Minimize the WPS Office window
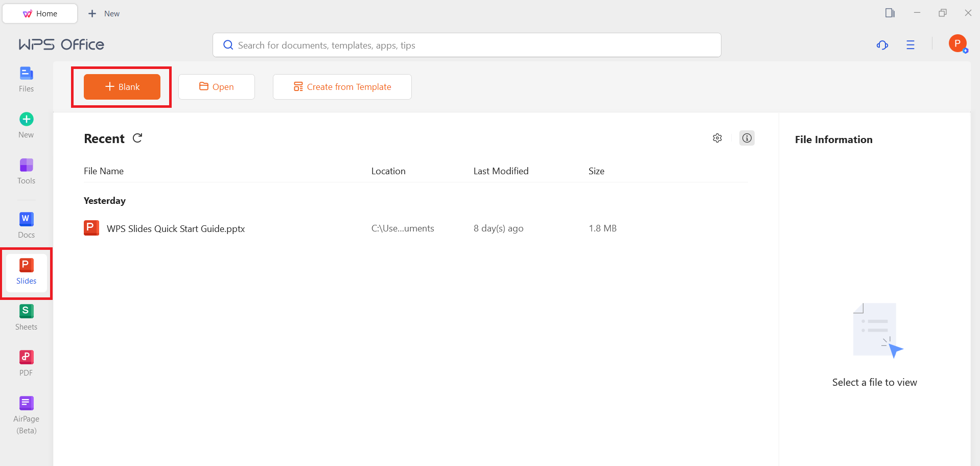The height and width of the screenshot is (466, 980). coord(917,13)
